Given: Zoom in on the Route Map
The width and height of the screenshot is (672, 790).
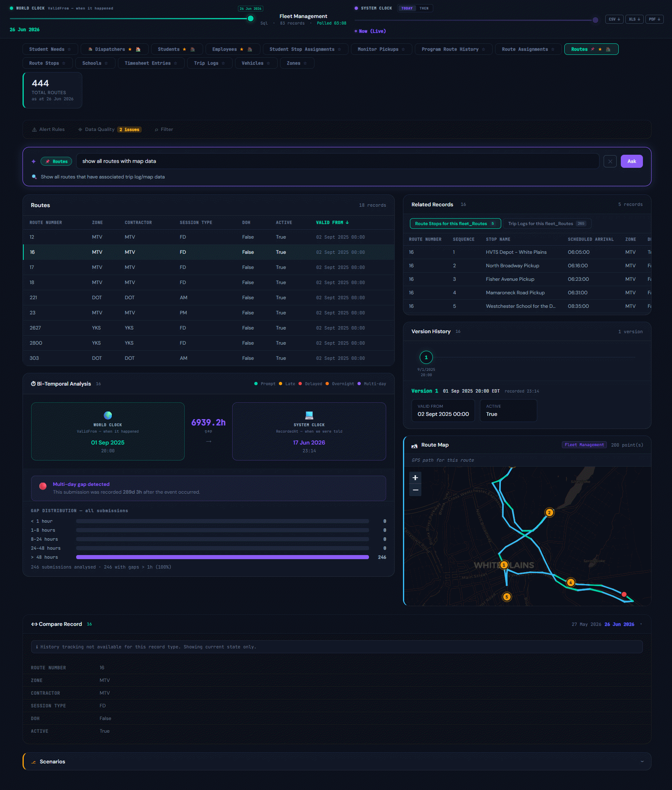Looking at the screenshot, I should (x=415, y=478).
